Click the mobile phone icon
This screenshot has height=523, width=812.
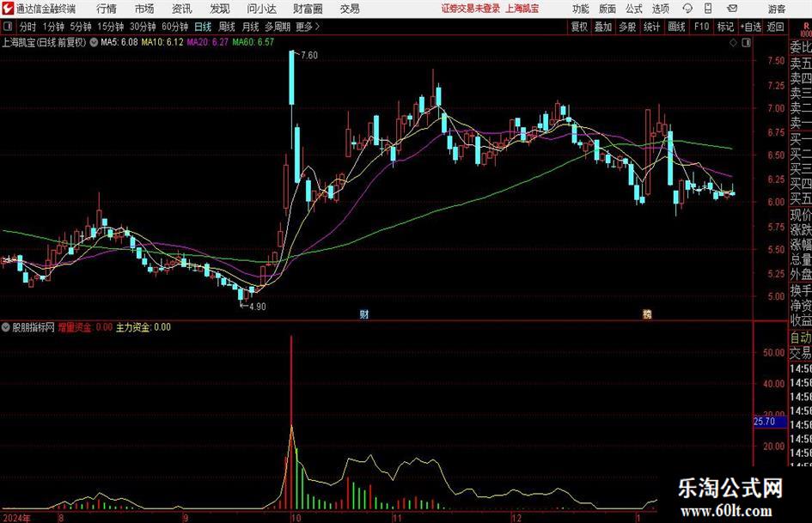708,9
